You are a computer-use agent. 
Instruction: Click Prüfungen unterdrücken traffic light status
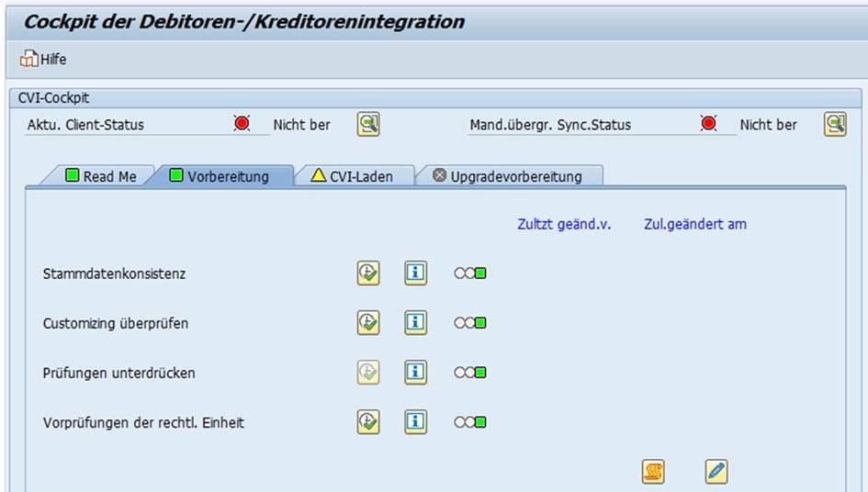pos(470,373)
